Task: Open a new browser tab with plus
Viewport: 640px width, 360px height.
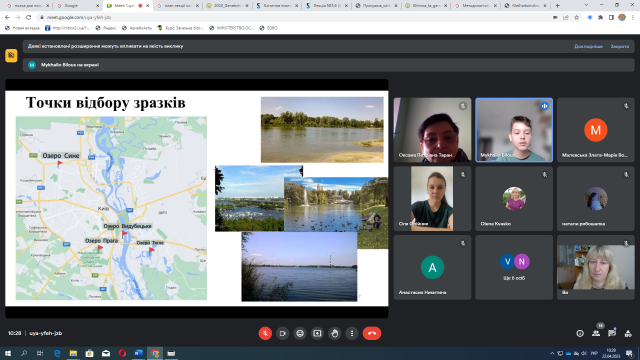Action: click(558, 6)
